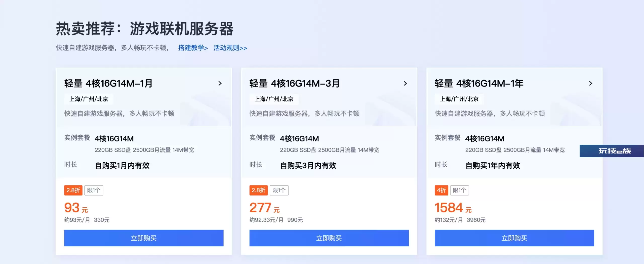Buy the 93元 one-month plan
Image resolution: width=644 pixels, height=264 pixels.
144,238
